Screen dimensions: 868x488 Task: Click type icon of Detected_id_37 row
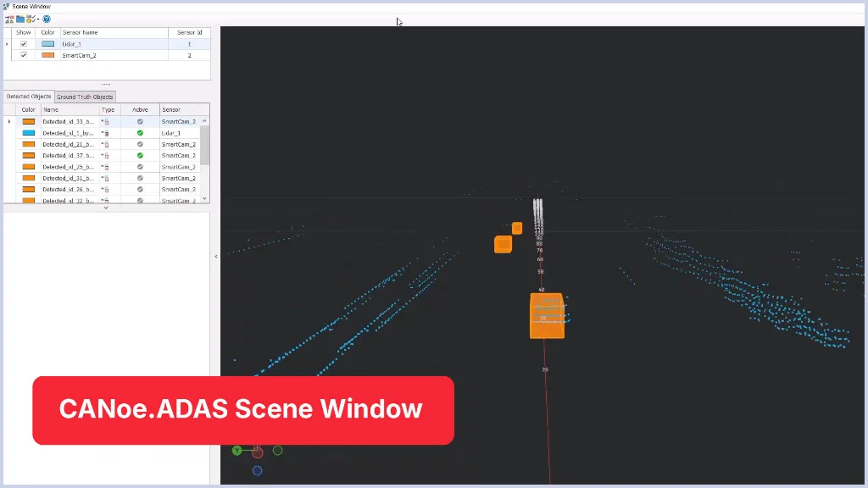tap(105, 156)
